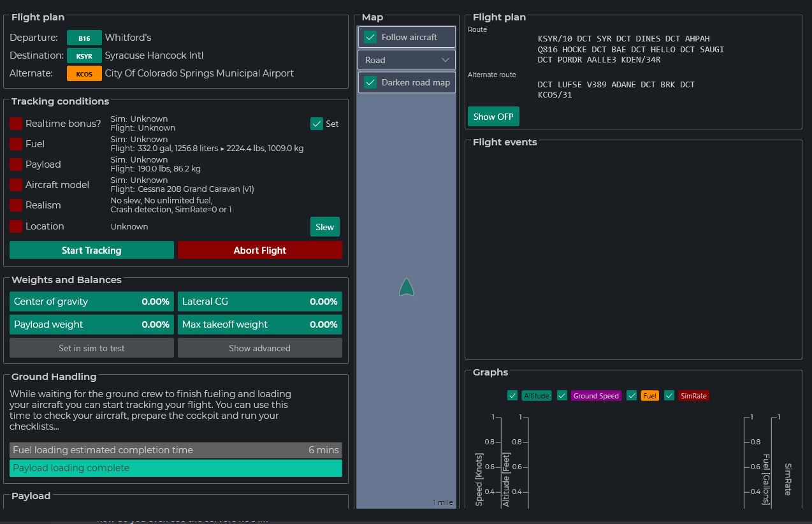Open the Road map type dropdown
Image resolution: width=812 pixels, height=524 pixels.
(x=407, y=60)
